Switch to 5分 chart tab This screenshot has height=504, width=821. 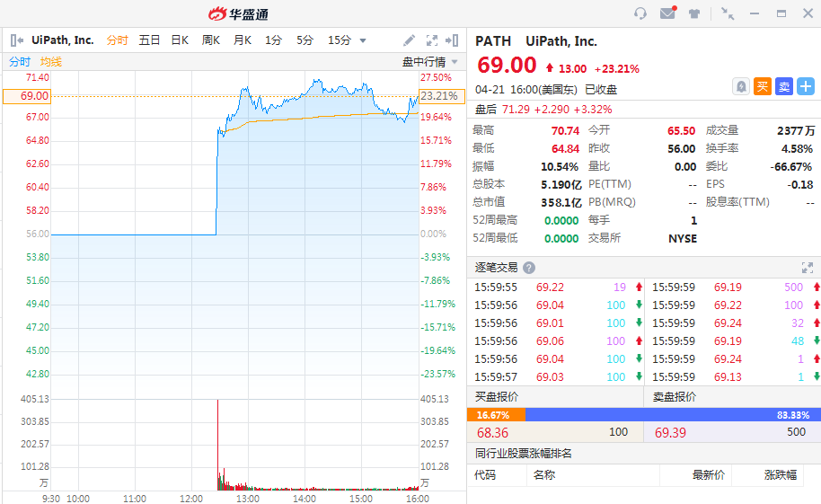coord(305,40)
